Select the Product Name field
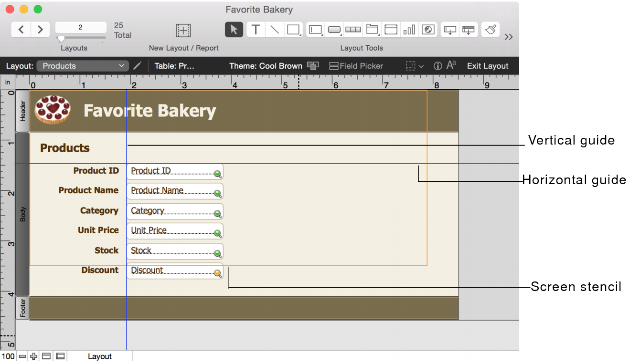The image size is (640, 364). click(x=175, y=191)
